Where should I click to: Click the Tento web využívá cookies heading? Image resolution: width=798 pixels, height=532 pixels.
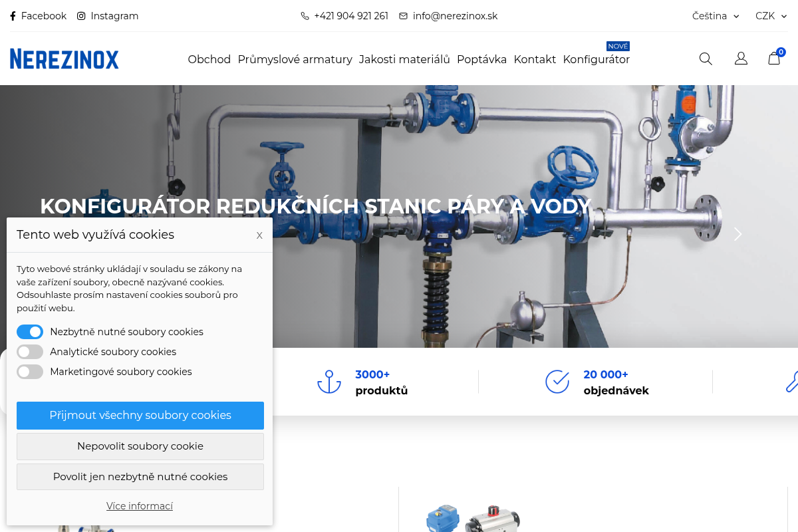pos(95,235)
